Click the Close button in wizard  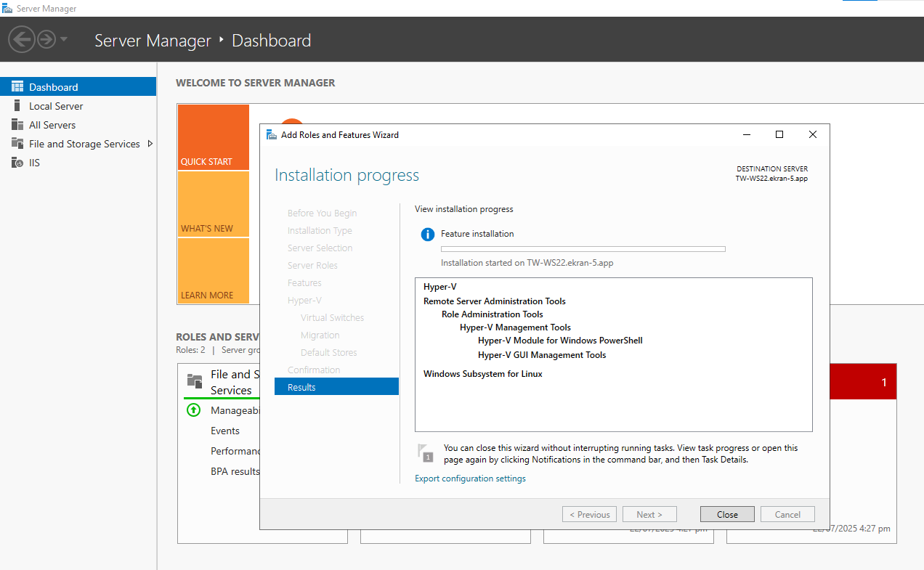click(x=727, y=514)
